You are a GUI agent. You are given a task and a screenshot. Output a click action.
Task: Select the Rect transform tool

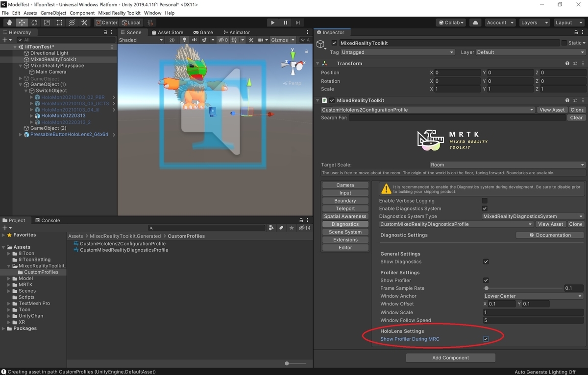(59, 23)
